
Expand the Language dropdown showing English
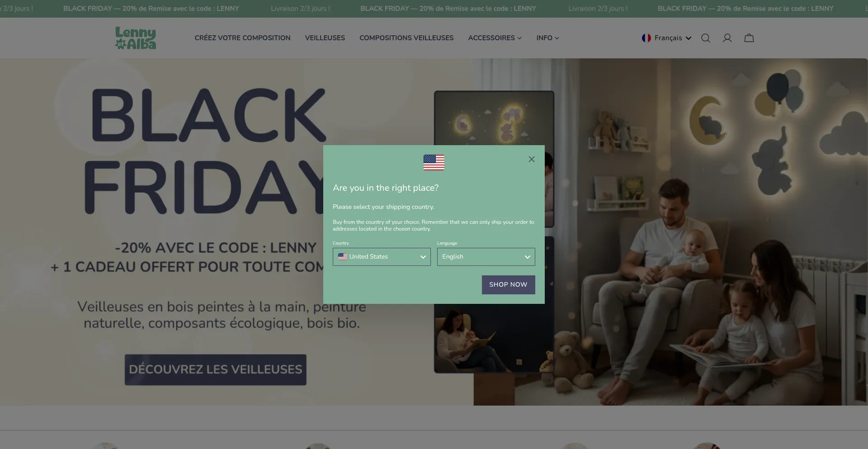click(486, 257)
